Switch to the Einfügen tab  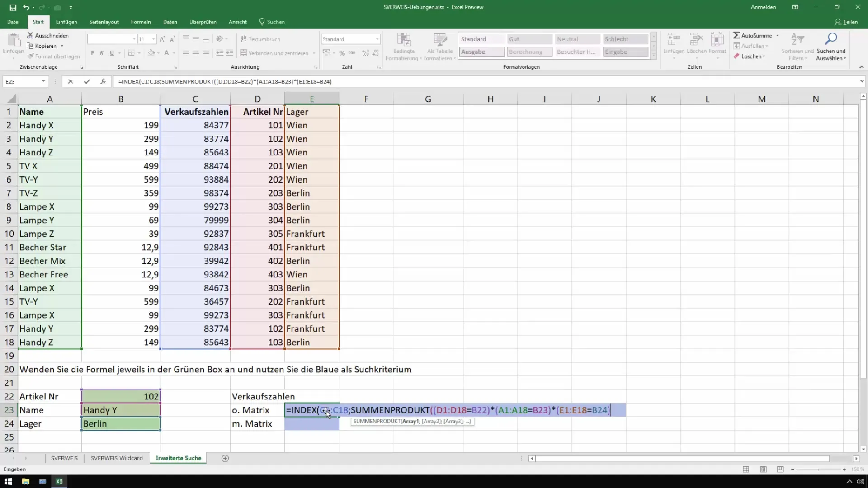[x=66, y=22]
